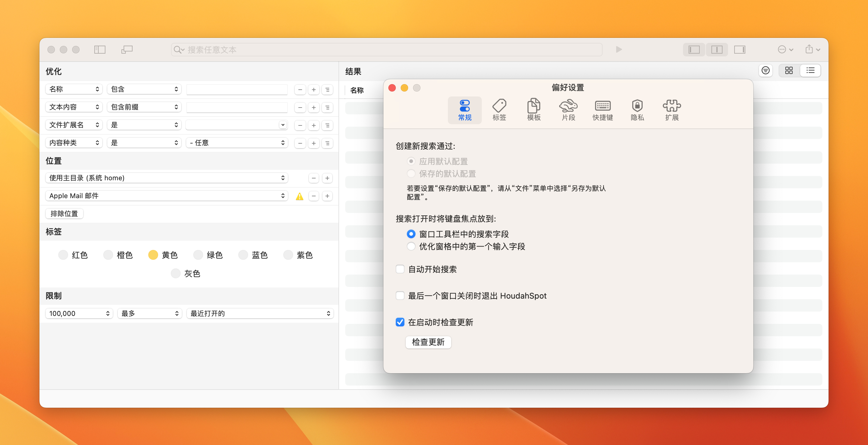The height and width of the screenshot is (445, 868).
Task: Add a row after 文本内容 criterion
Action: 314,108
